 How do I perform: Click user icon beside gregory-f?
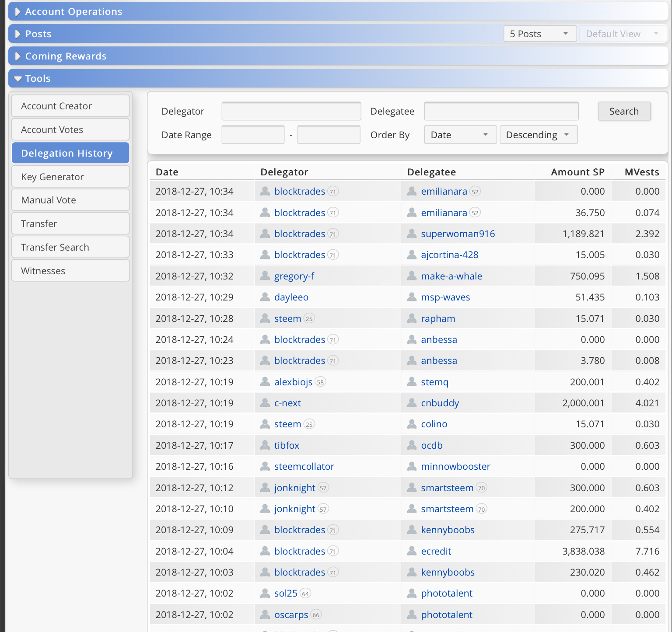point(265,276)
